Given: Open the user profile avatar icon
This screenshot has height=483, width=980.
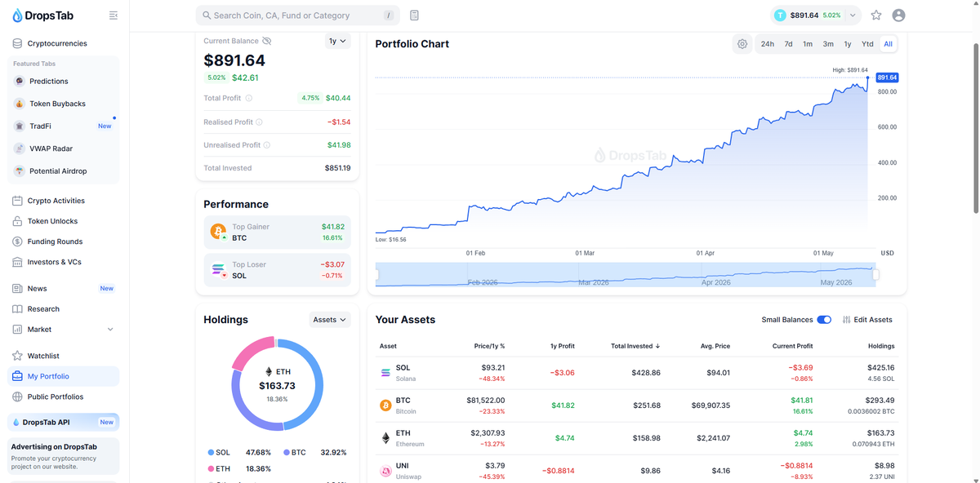Looking at the screenshot, I should (899, 16).
